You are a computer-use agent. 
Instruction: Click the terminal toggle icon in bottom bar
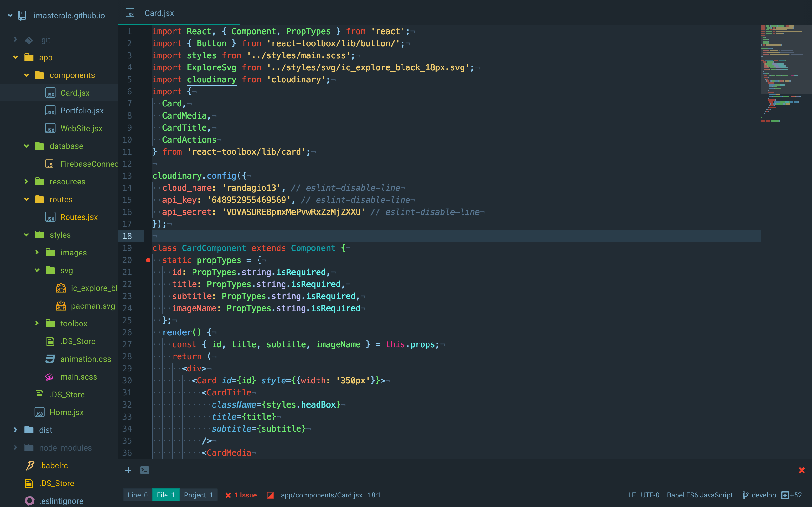pyautogui.click(x=144, y=470)
